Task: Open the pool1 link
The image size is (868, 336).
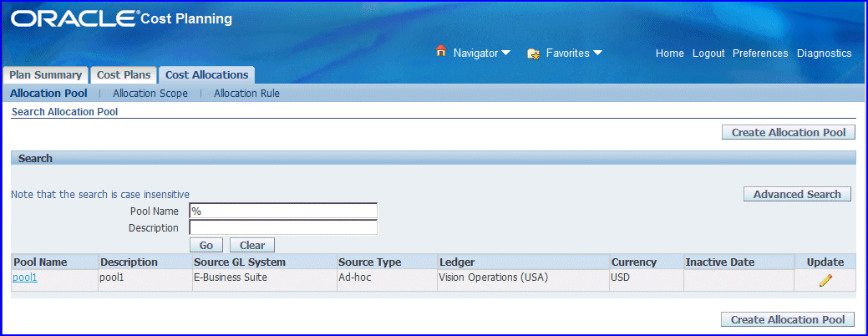Action: [25, 277]
